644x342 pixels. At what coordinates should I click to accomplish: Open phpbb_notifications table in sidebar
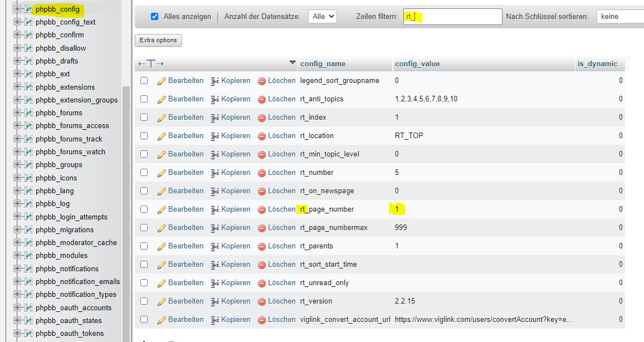[x=67, y=268]
